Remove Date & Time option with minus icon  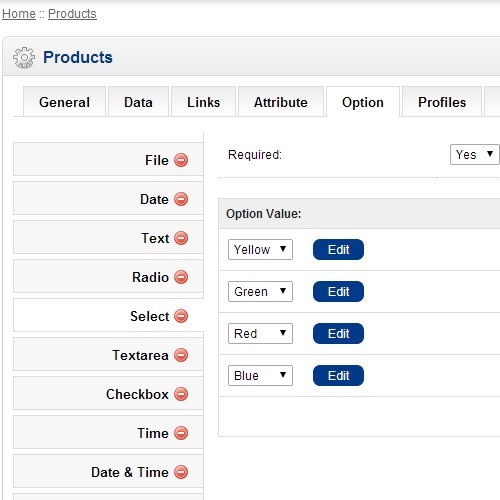point(181,472)
